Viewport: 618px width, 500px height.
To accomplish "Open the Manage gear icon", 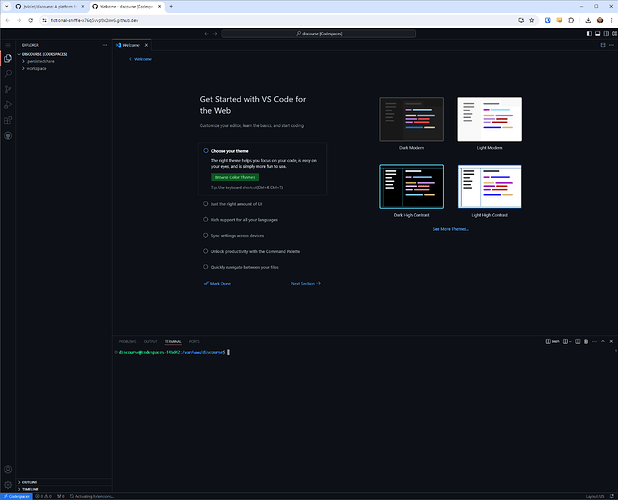I will tap(8, 485).
